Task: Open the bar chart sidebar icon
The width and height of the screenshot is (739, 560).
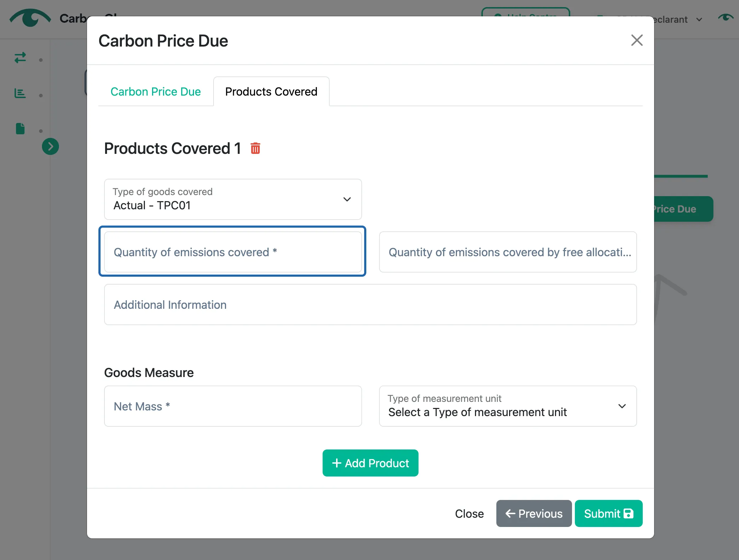Action: coord(20,93)
